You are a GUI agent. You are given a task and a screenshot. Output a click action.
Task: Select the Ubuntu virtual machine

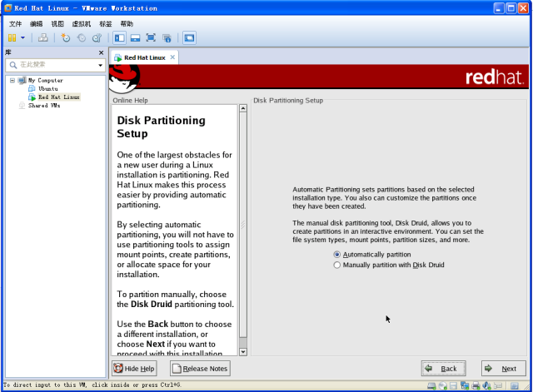[48, 89]
